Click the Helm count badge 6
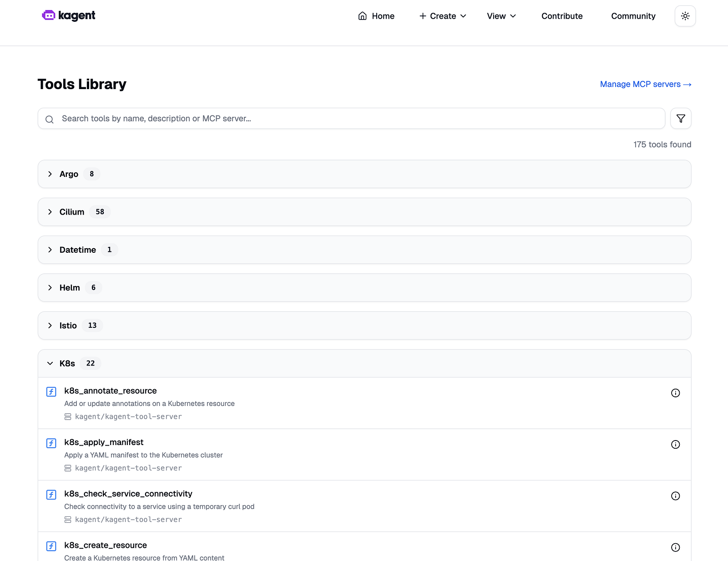 point(94,287)
